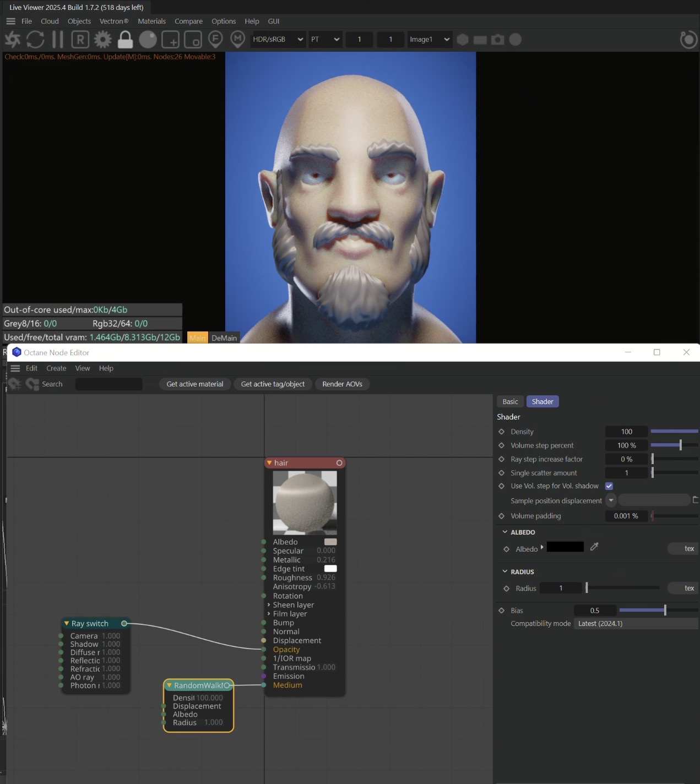Click keyframe diamond beside Bias
The height and width of the screenshot is (784, 700).
[501, 611]
